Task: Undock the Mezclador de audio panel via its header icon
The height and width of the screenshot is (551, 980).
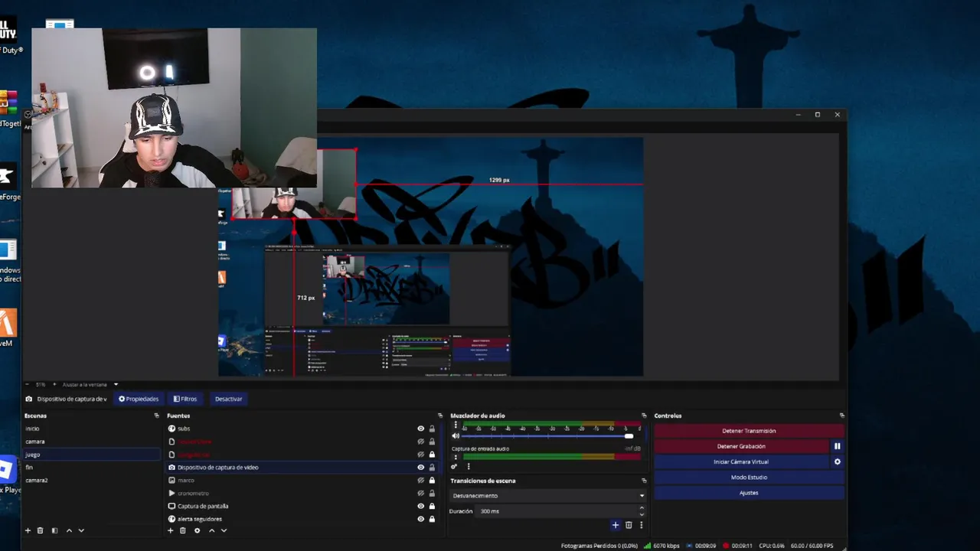Action: click(644, 416)
